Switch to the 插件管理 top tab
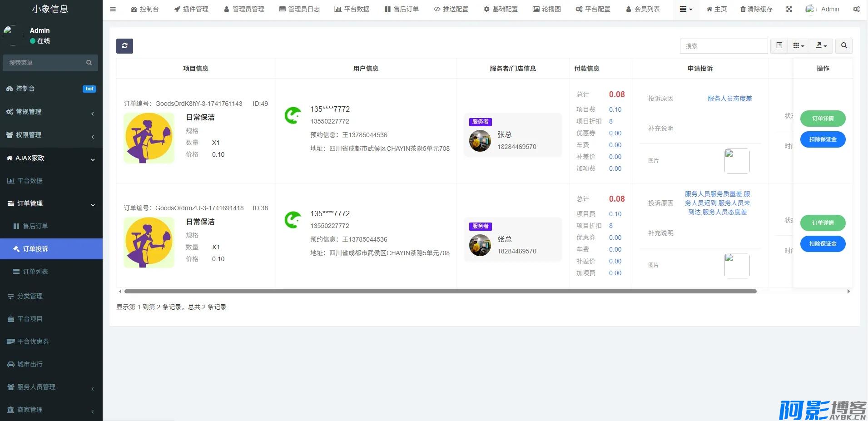The width and height of the screenshot is (868, 421). click(x=191, y=9)
